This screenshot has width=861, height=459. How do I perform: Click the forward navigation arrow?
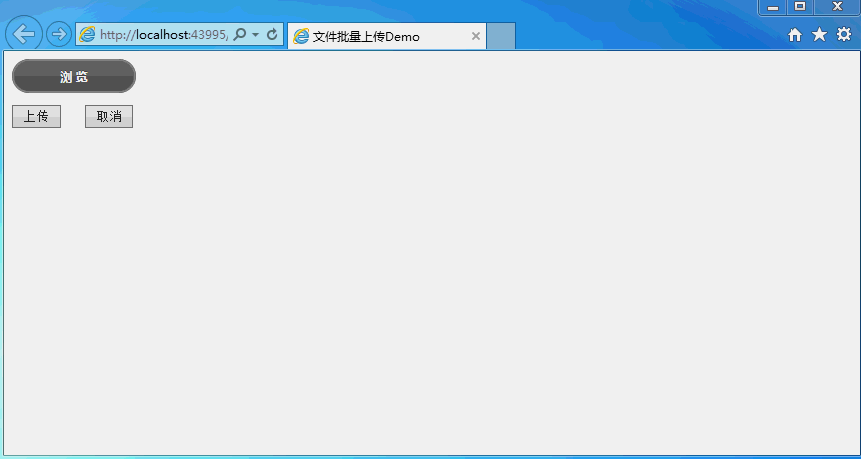click(59, 34)
